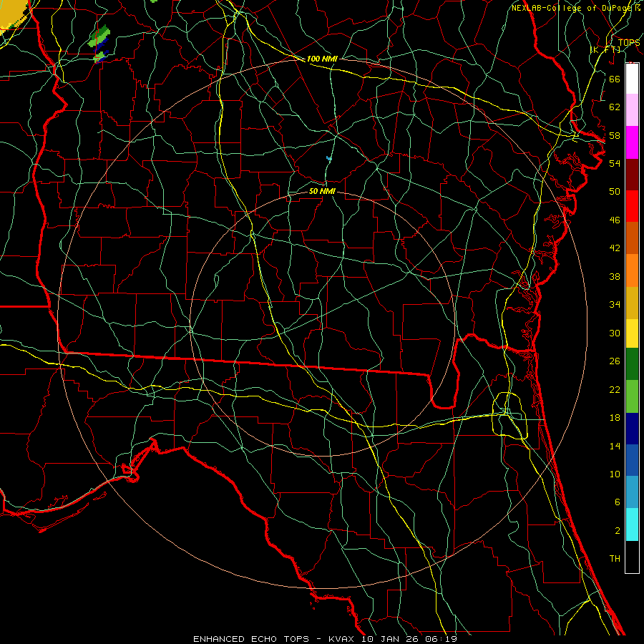Click the 50 NMI range ring label
The image size is (644, 644).
click(322, 191)
